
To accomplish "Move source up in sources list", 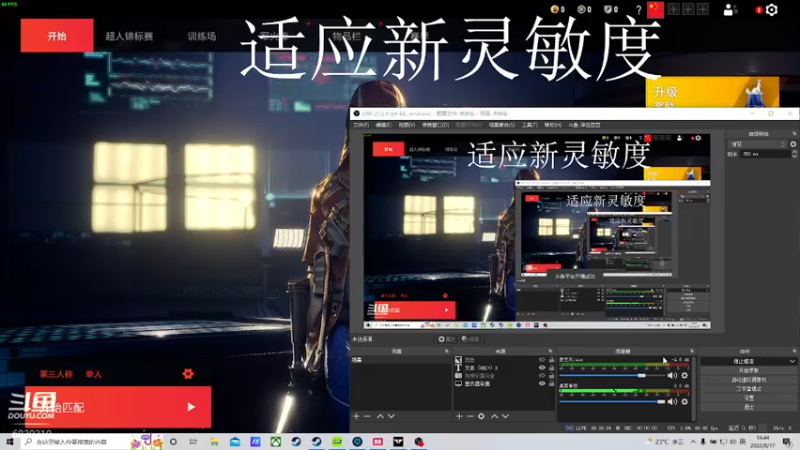I will 494,416.
